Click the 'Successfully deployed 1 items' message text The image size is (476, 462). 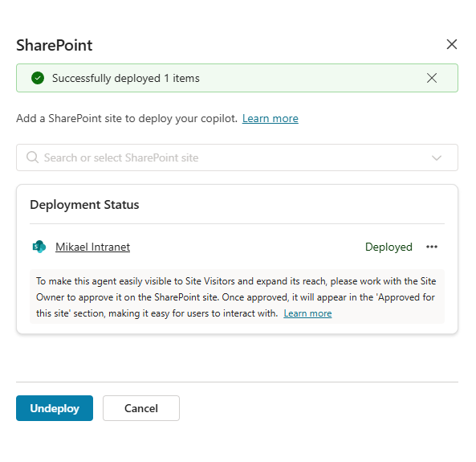126,78
